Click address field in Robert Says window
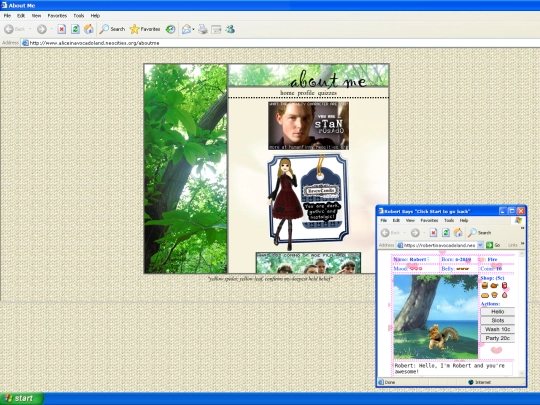Screen dimensions: 540x405 [440, 245]
